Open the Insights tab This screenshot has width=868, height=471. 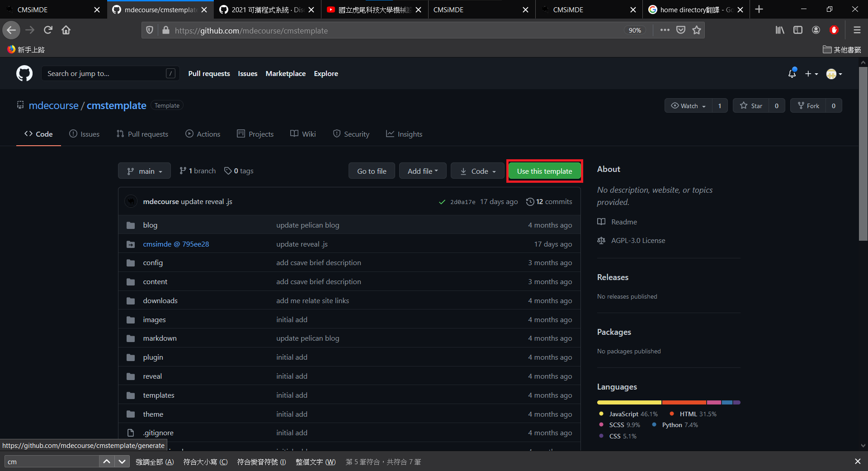404,134
